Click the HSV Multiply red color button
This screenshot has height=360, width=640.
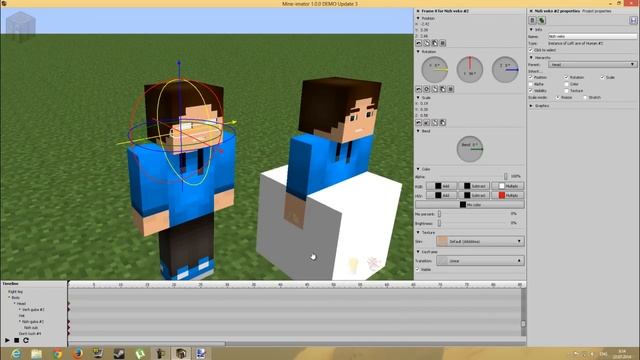click(x=508, y=196)
